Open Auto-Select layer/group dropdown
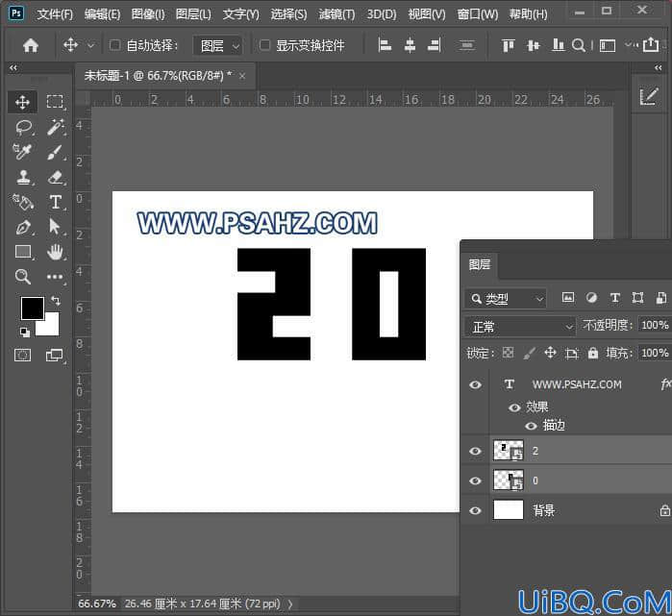Image resolution: width=672 pixels, height=616 pixels. coord(217,45)
